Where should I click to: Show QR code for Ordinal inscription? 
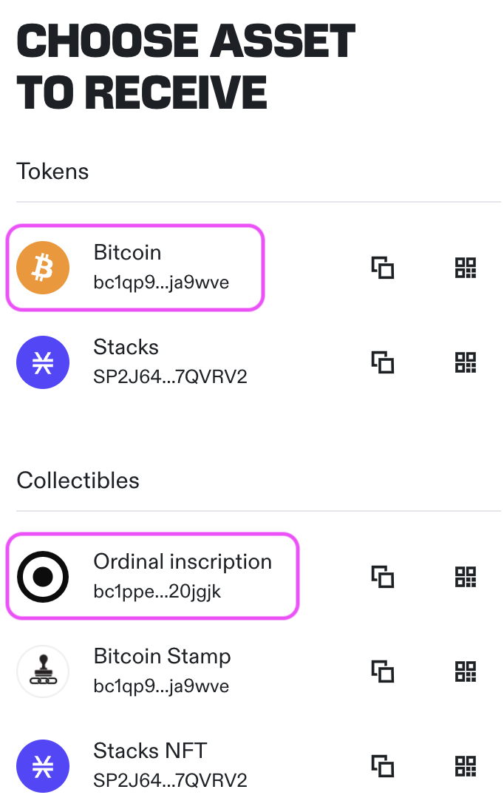click(465, 577)
